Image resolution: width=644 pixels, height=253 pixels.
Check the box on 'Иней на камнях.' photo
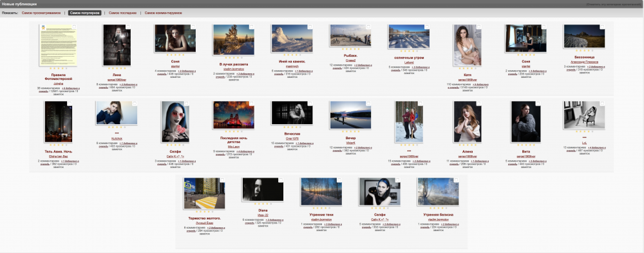pos(310,26)
